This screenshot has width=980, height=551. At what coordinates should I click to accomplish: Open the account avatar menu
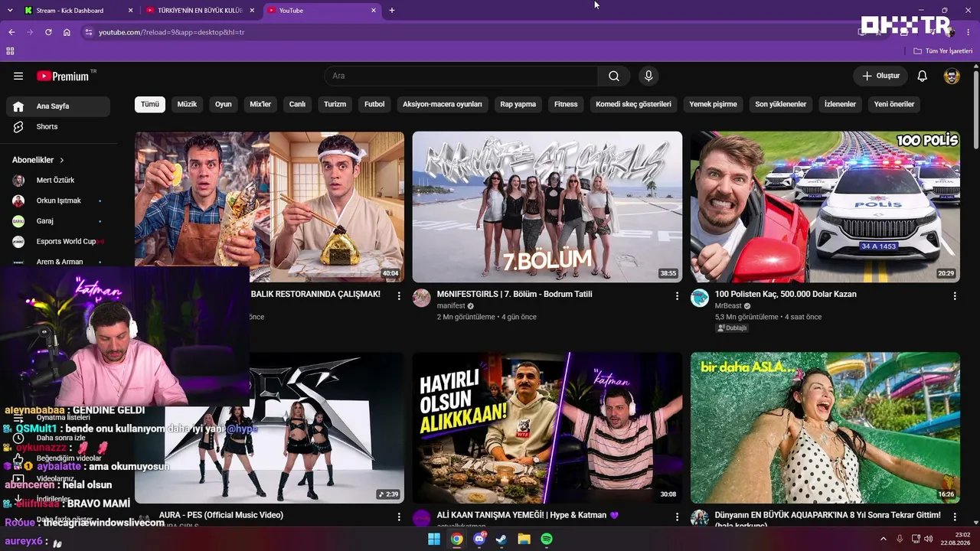click(952, 76)
